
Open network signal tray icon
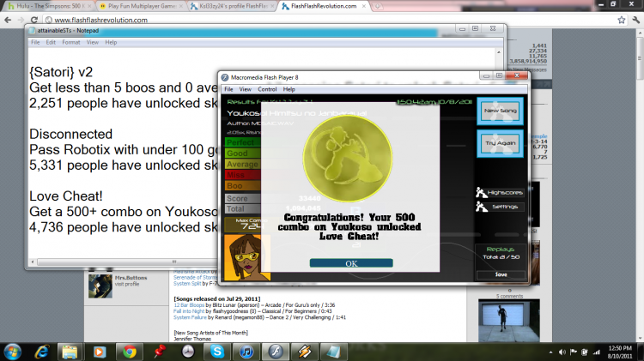(x=597, y=352)
